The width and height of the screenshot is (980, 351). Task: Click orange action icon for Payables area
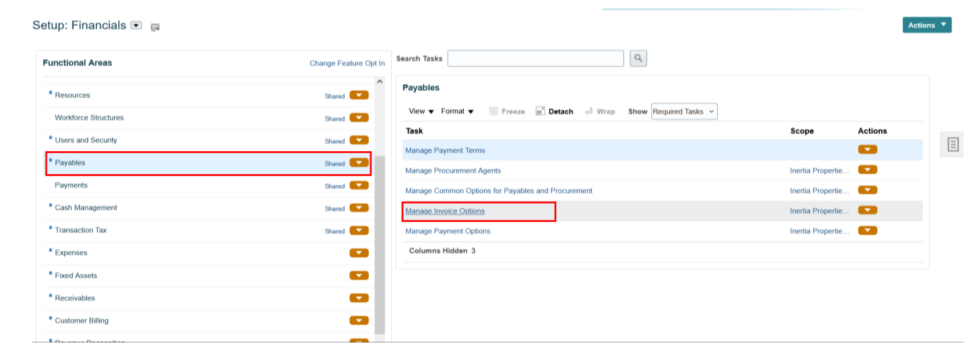tap(359, 163)
